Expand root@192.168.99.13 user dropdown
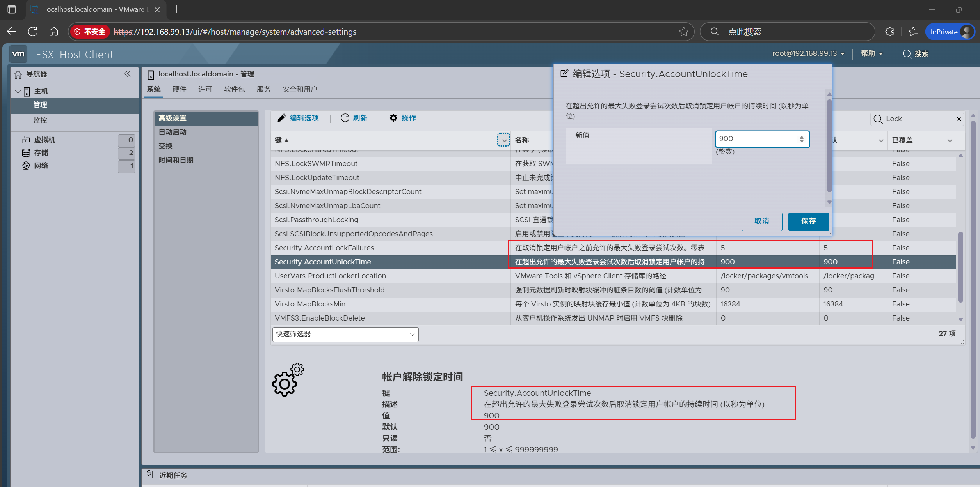Image resolution: width=980 pixels, height=487 pixels. click(808, 53)
